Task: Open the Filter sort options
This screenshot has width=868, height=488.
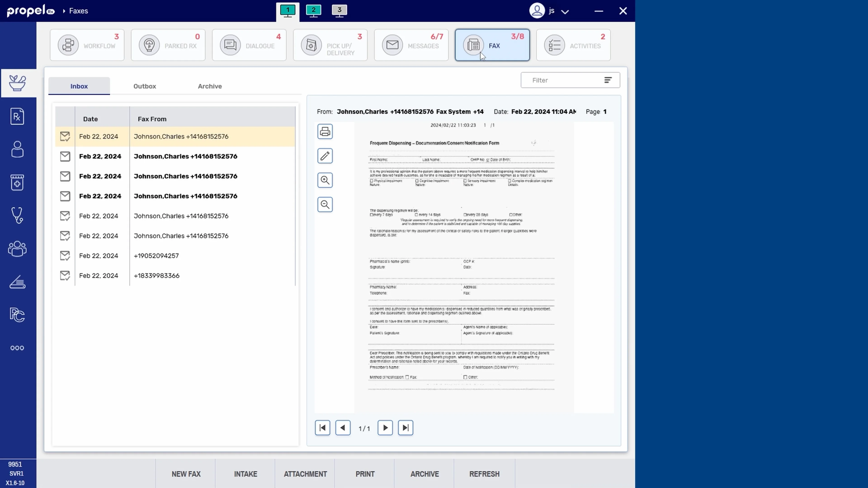Action: pyautogui.click(x=609, y=80)
